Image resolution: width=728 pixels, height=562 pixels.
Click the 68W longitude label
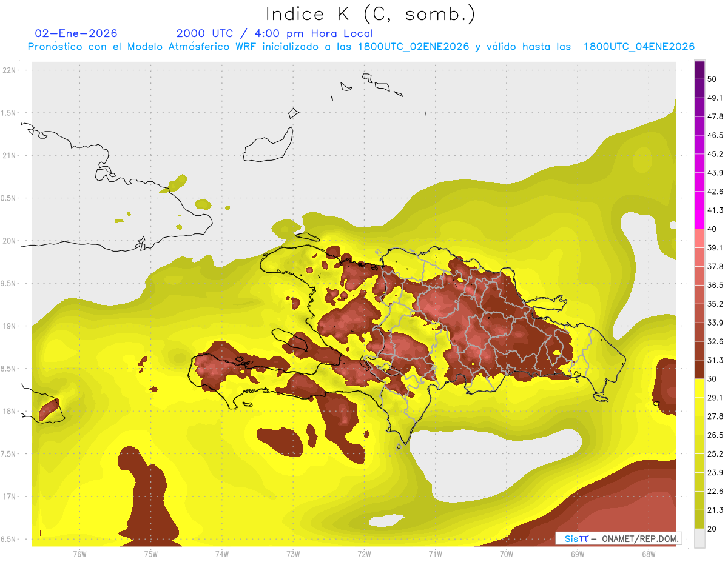pos(648,554)
